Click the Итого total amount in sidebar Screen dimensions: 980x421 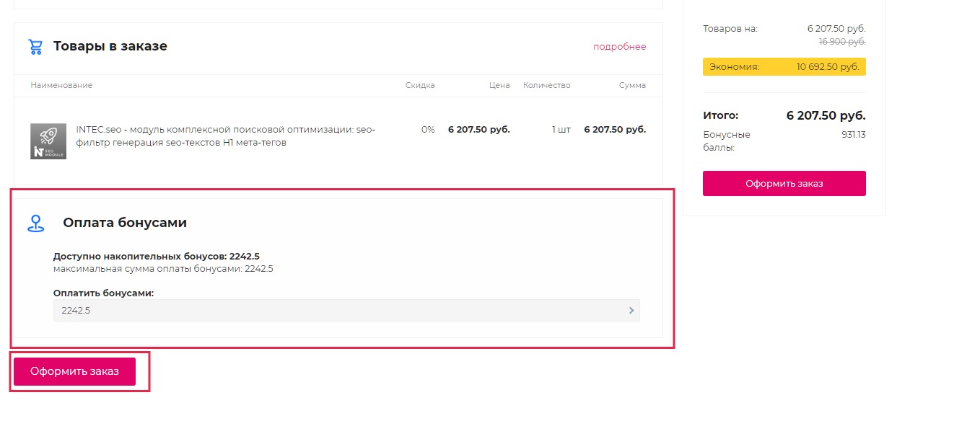(x=826, y=115)
